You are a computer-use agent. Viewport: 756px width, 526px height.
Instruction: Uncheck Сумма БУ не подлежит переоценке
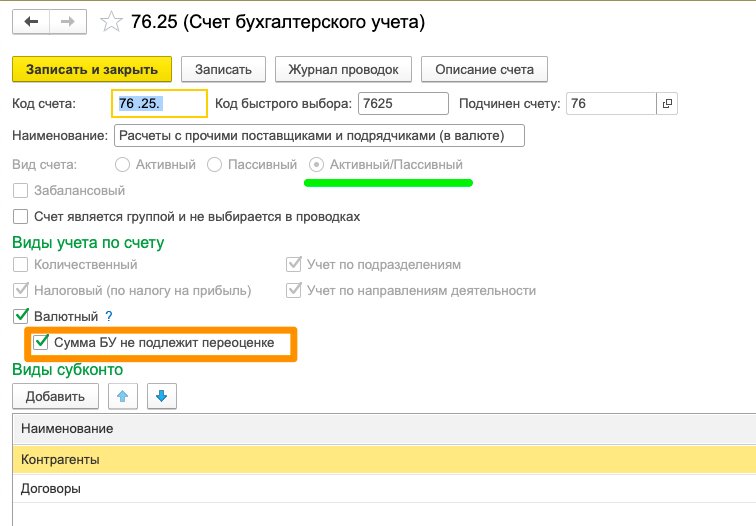(40, 342)
